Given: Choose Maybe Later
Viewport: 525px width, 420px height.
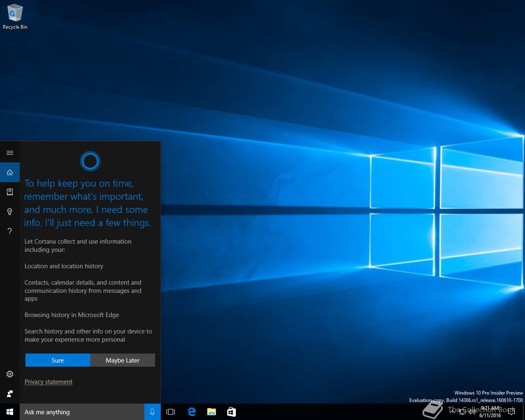Looking at the screenshot, I should coord(123,360).
